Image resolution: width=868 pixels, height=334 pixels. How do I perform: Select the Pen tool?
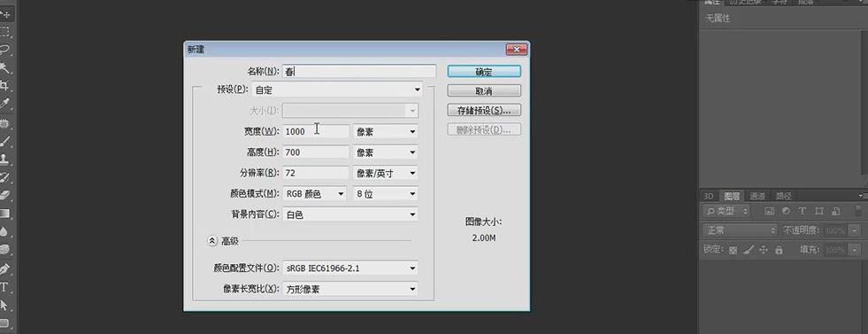(4, 268)
